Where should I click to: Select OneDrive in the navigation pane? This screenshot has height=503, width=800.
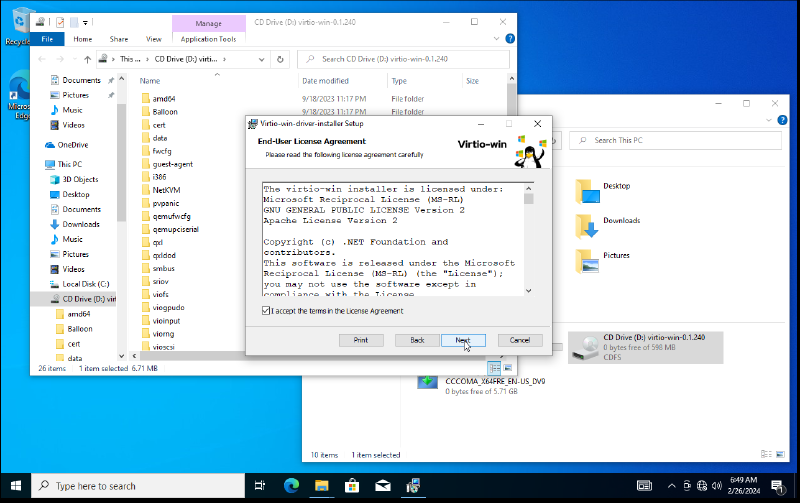(x=72, y=145)
